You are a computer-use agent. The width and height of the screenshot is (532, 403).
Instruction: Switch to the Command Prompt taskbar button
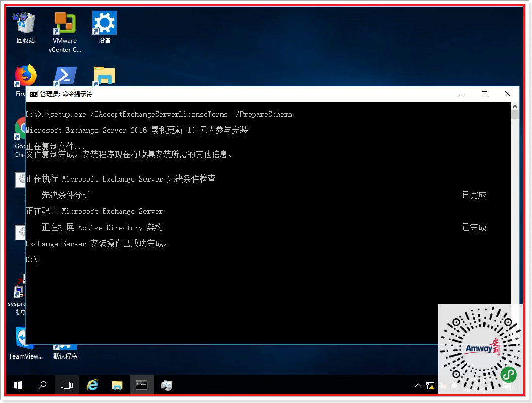coord(142,385)
